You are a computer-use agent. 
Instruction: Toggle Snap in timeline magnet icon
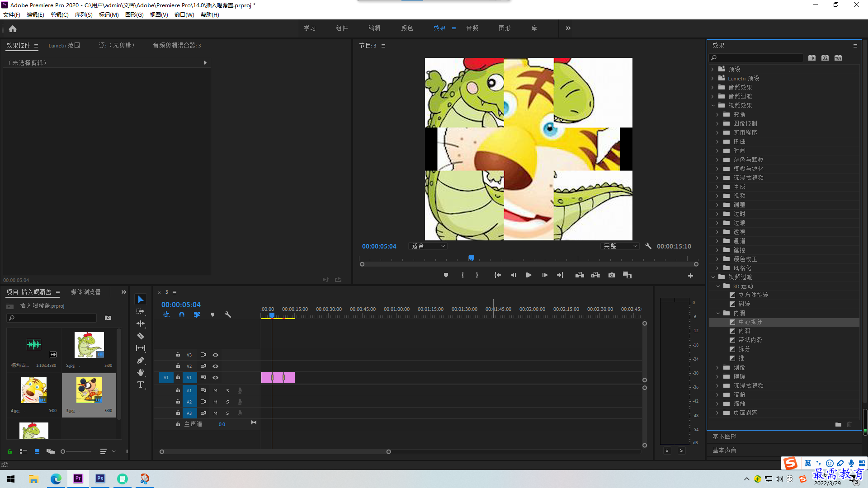click(182, 314)
